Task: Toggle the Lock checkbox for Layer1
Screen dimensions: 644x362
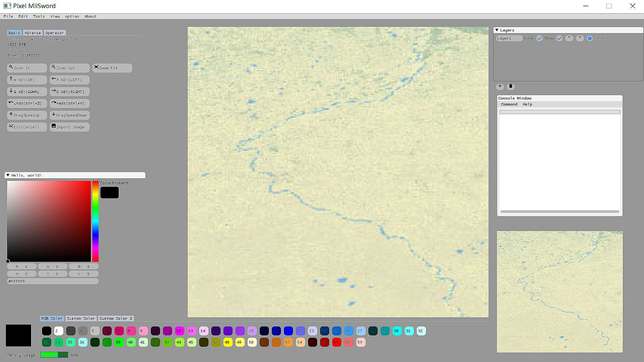Action: tap(539, 39)
